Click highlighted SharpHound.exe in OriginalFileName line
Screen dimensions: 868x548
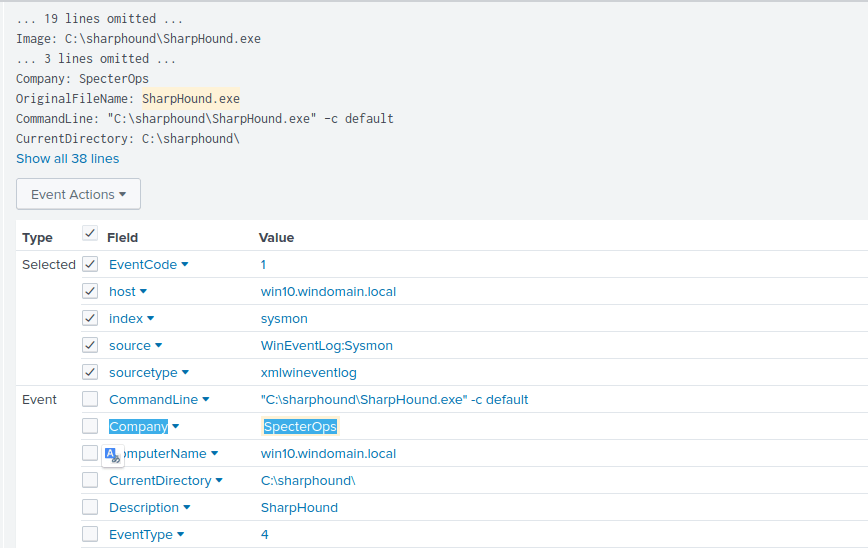point(190,99)
